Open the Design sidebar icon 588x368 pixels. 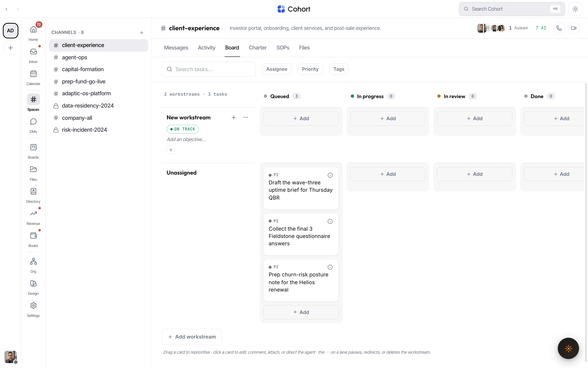click(x=33, y=284)
